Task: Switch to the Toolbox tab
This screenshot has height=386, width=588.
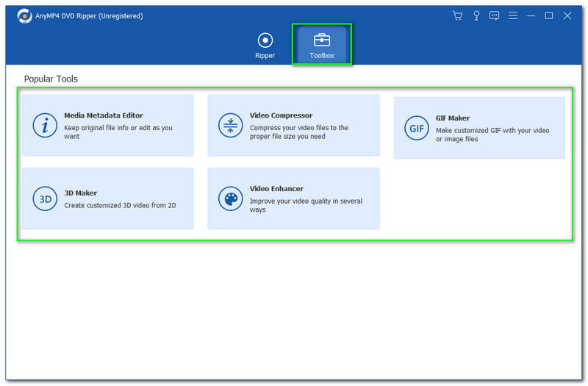Action: (322, 46)
